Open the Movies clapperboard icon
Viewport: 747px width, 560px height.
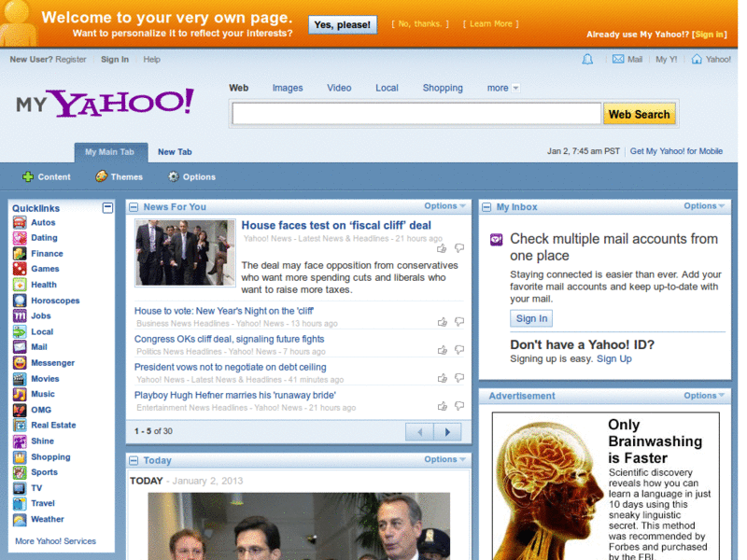20,379
